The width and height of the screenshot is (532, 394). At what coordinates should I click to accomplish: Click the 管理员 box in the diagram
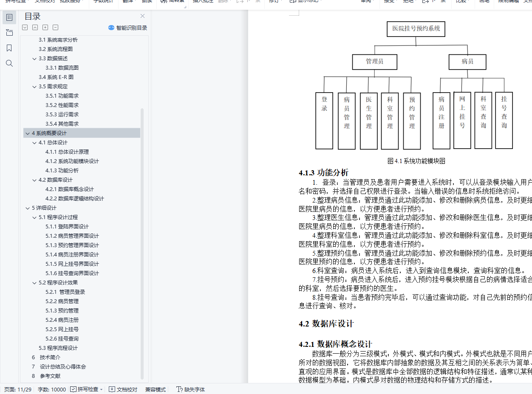click(375, 62)
